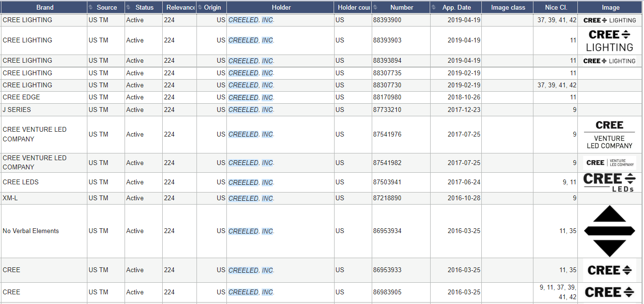
Task: Sort table by Holder column header
Action: pyautogui.click(x=280, y=7)
